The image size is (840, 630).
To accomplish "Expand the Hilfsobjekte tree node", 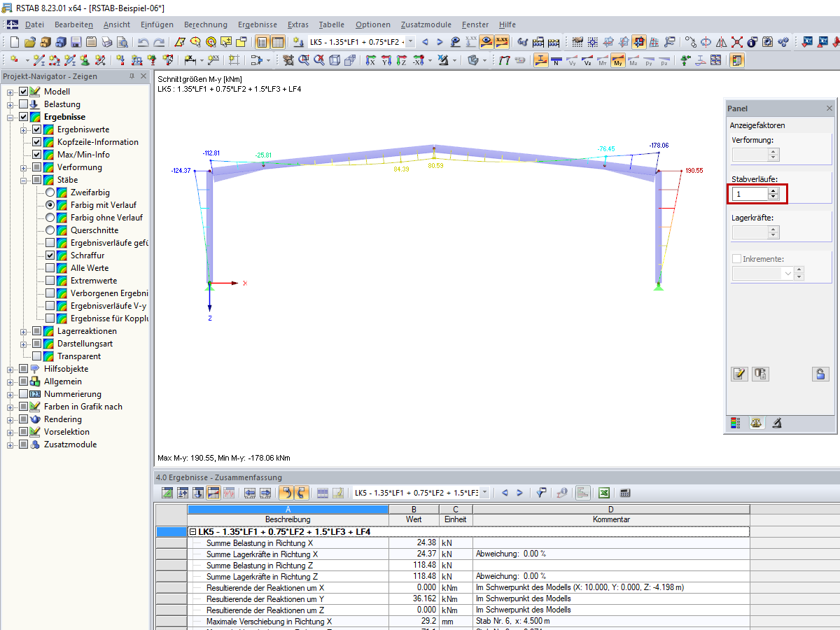I will tap(10, 369).
